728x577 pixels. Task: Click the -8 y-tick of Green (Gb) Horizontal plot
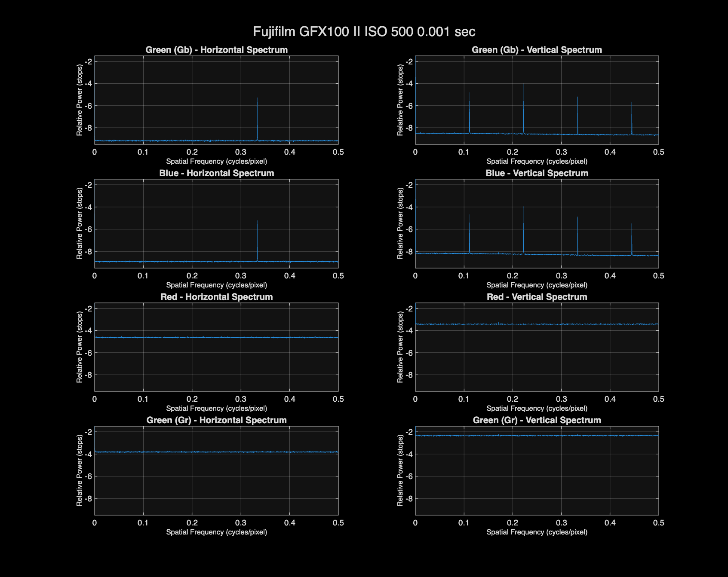coord(88,128)
